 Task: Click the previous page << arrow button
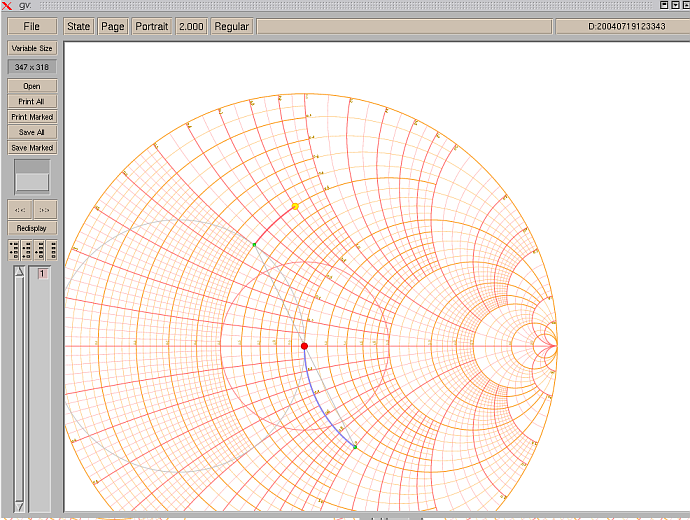(20, 209)
